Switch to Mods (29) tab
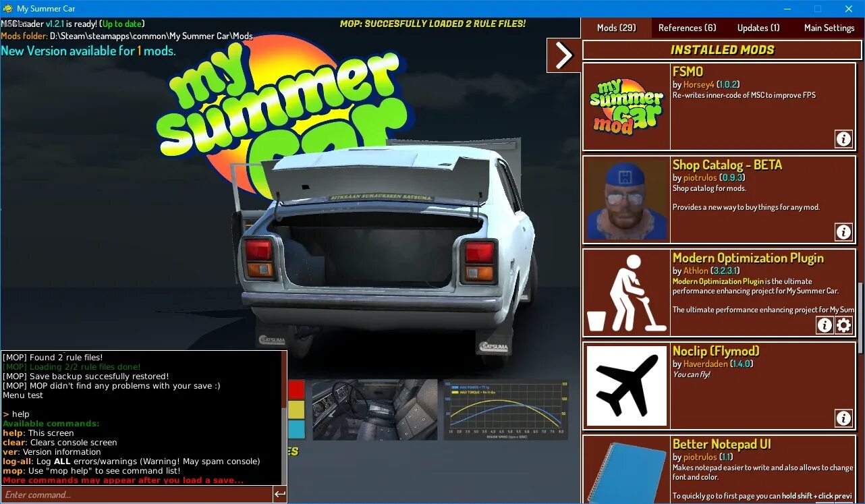 tap(616, 28)
